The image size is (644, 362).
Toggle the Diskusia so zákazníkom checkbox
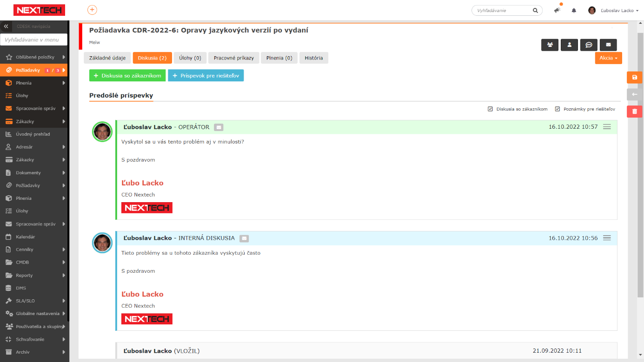tap(490, 109)
